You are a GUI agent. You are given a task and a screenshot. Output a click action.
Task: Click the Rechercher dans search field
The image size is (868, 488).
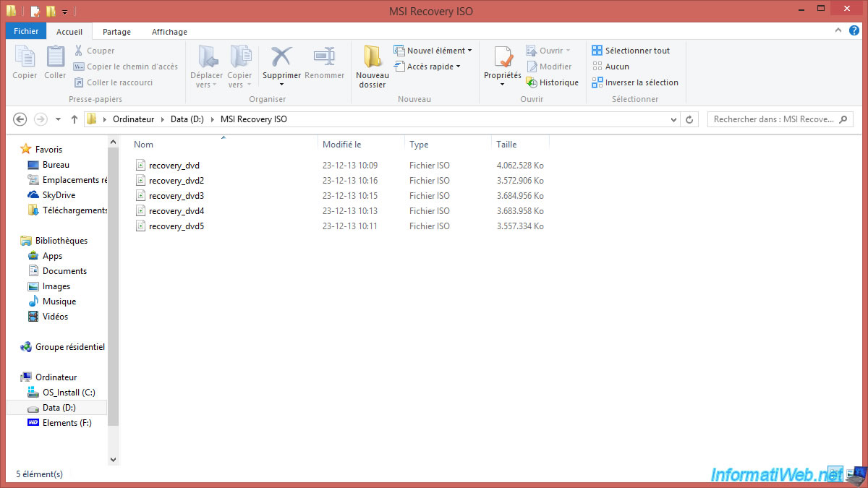(780, 119)
